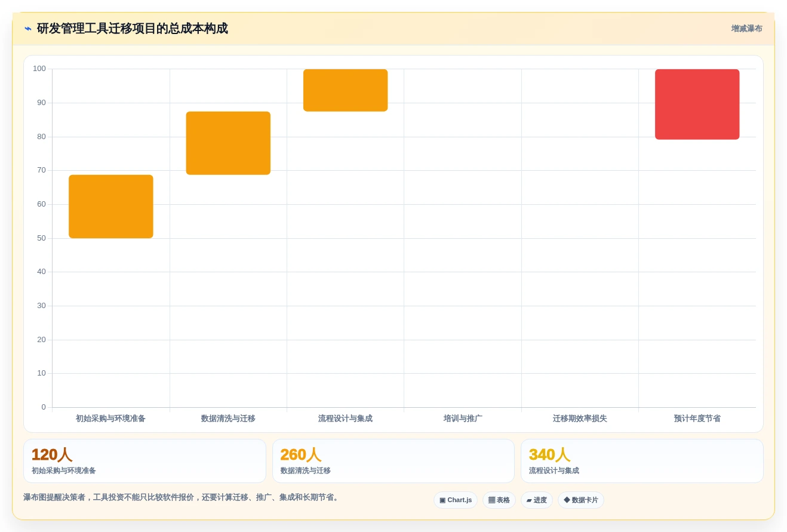787x532 pixels.
Task: Click the orange 流程设计与集成 waterfall bar
Action: tap(346, 90)
